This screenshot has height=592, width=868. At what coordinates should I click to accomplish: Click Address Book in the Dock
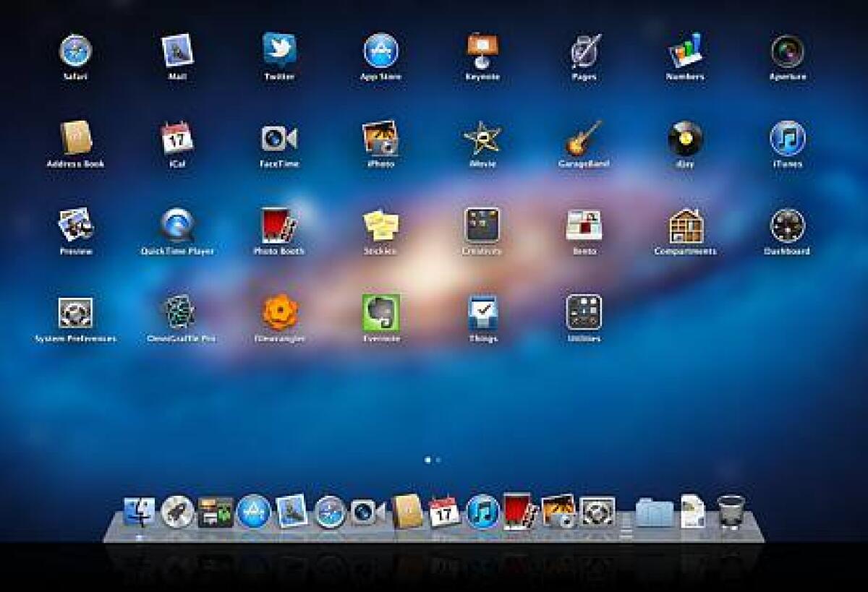(x=407, y=511)
